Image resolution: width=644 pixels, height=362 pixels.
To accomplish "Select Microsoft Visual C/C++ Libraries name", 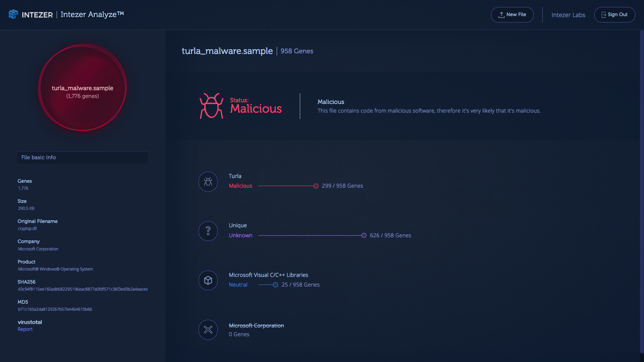I will click(268, 275).
